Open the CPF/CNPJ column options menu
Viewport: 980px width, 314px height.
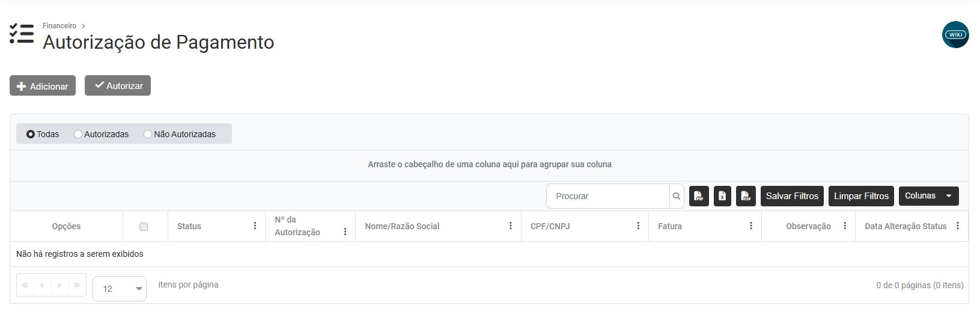[638, 226]
